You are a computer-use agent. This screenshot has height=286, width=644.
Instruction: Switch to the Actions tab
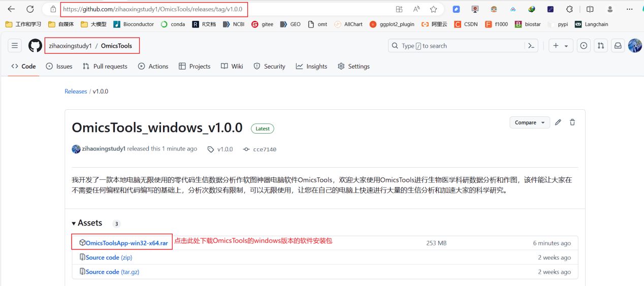pyautogui.click(x=153, y=67)
